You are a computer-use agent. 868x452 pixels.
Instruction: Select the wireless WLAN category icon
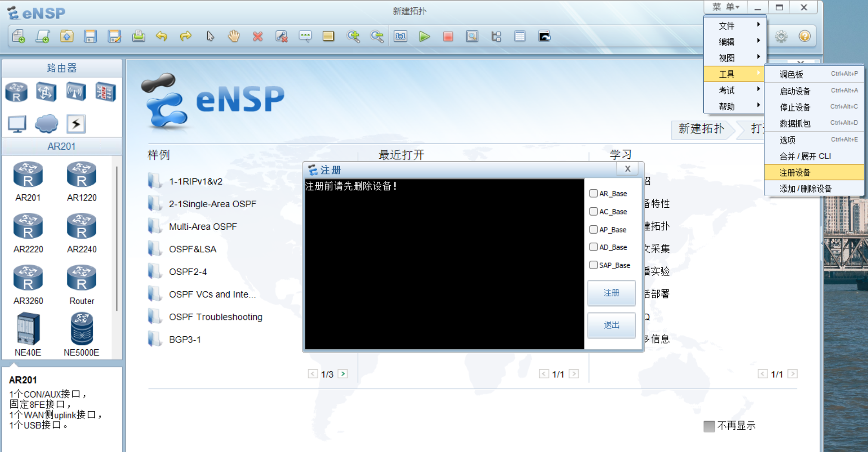pos(76,92)
